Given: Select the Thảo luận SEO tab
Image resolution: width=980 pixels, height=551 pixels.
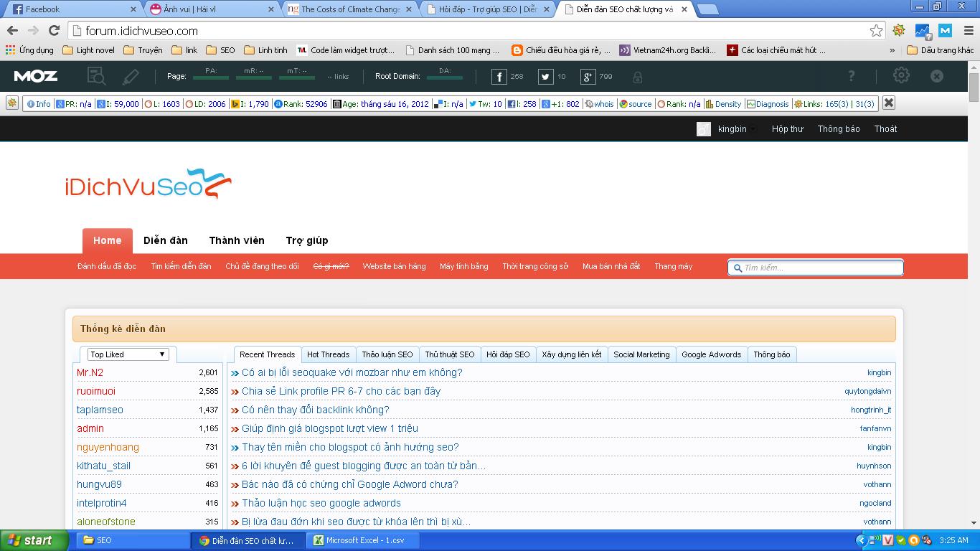Looking at the screenshot, I should tap(387, 354).
